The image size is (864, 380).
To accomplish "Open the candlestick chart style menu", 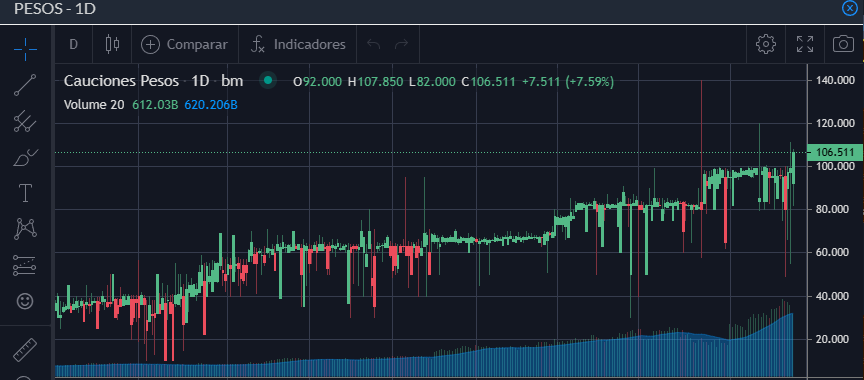I will (112, 44).
